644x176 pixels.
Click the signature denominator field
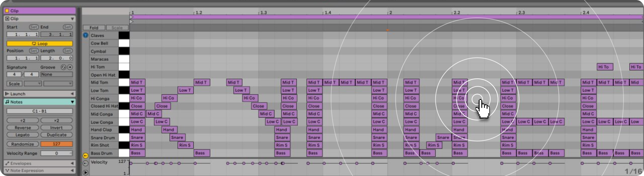[32, 75]
